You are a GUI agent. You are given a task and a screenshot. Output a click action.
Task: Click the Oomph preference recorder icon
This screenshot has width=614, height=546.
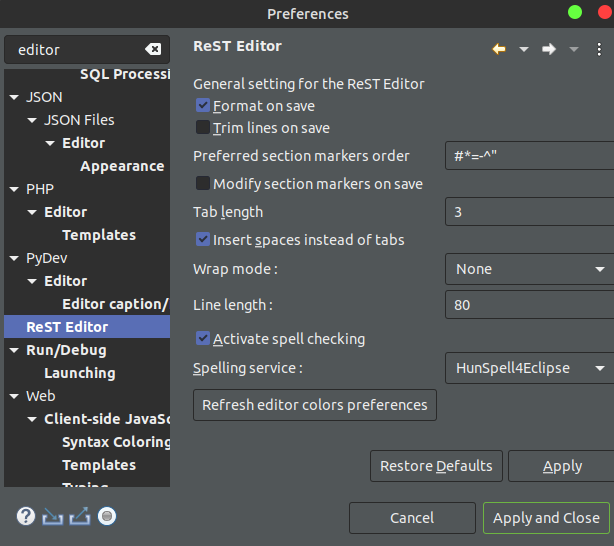point(107,516)
